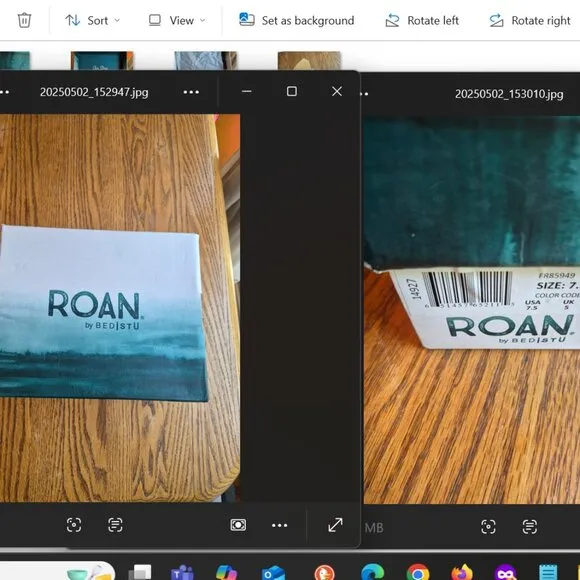580x580 pixels.
Task: Open the blue Notepad icon on the taskbar
Action: 548,572
